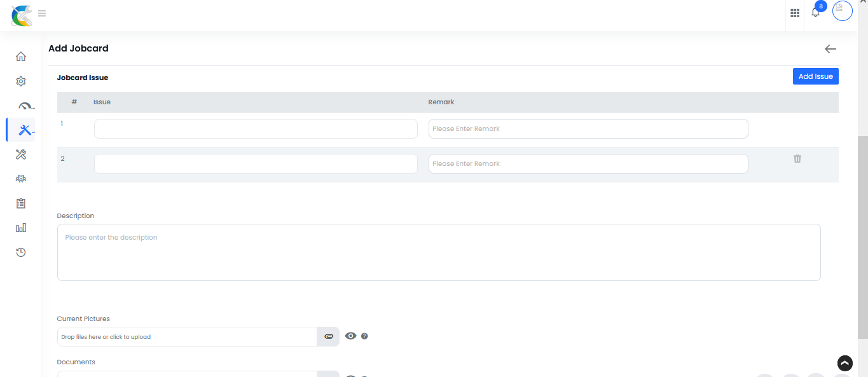
Task: Click the Issue field in row 1
Action: pyautogui.click(x=256, y=128)
